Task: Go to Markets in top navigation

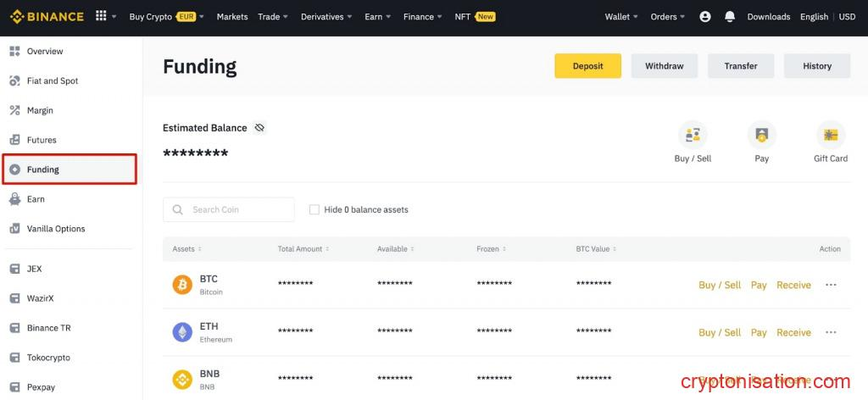Action: [x=232, y=16]
